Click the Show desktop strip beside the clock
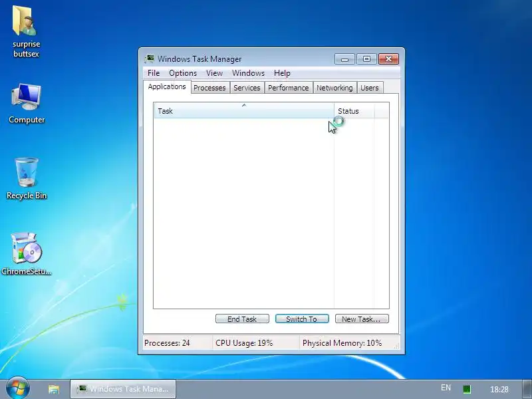Image resolution: width=532 pixels, height=399 pixels. [x=527, y=389]
